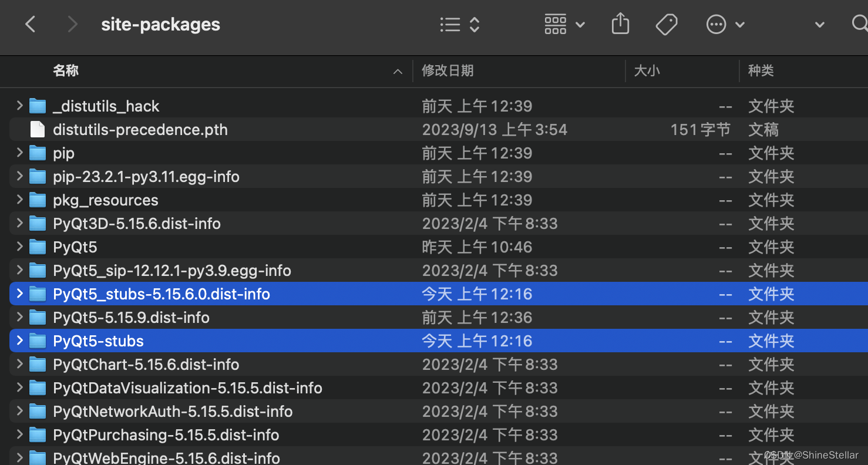Click the PyQt5-5.15.9.dist-info folder icon

point(38,317)
